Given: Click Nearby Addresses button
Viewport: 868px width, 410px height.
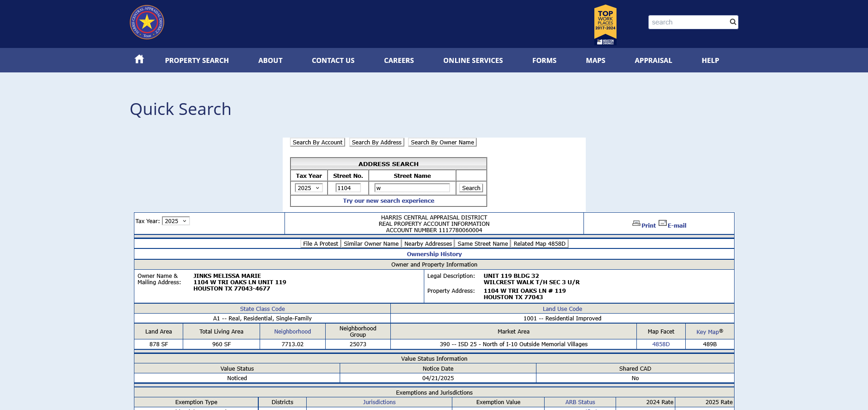Looking at the screenshot, I should pos(428,243).
